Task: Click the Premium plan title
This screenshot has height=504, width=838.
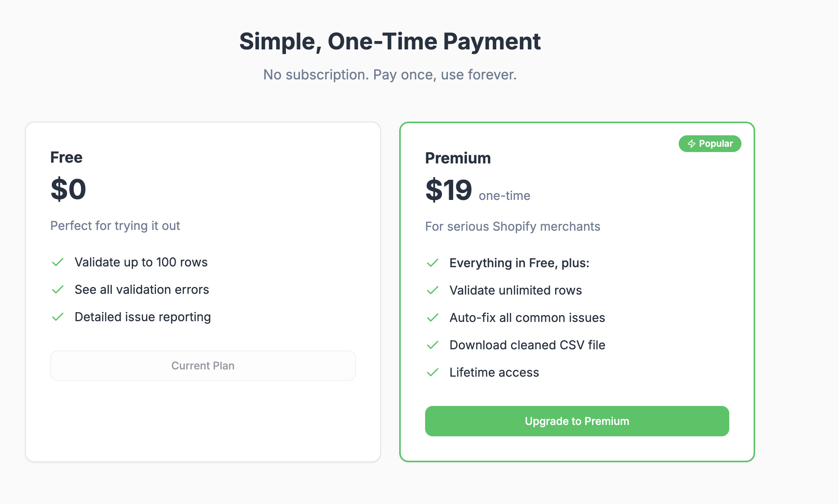Action: (x=458, y=158)
